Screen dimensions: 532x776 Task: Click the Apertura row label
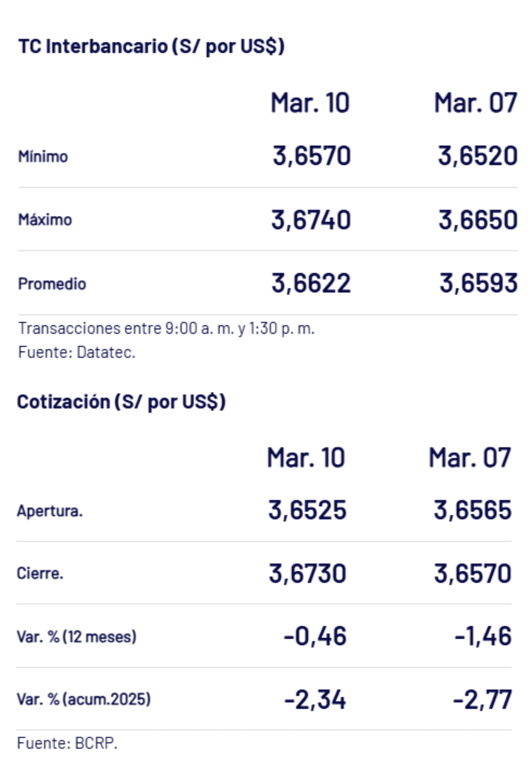pyautogui.click(x=50, y=511)
